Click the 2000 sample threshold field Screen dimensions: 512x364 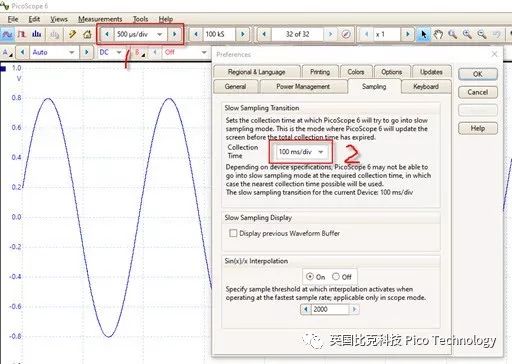pyautogui.click(x=330, y=309)
